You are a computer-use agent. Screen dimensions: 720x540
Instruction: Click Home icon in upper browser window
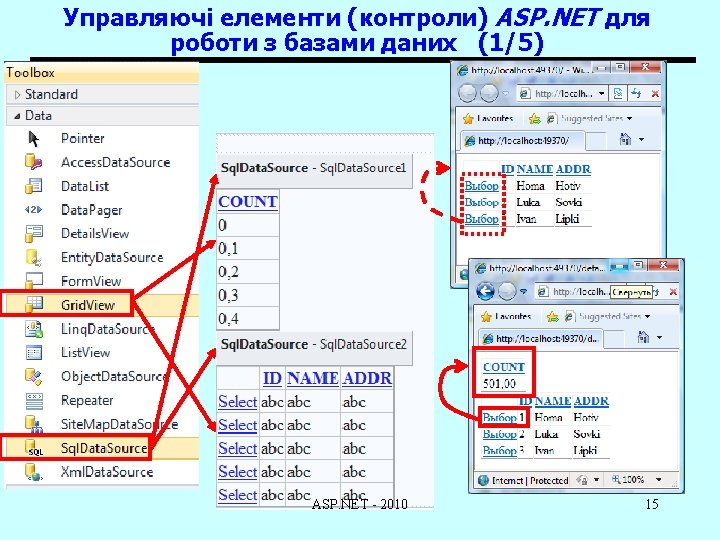pyautogui.click(x=625, y=139)
